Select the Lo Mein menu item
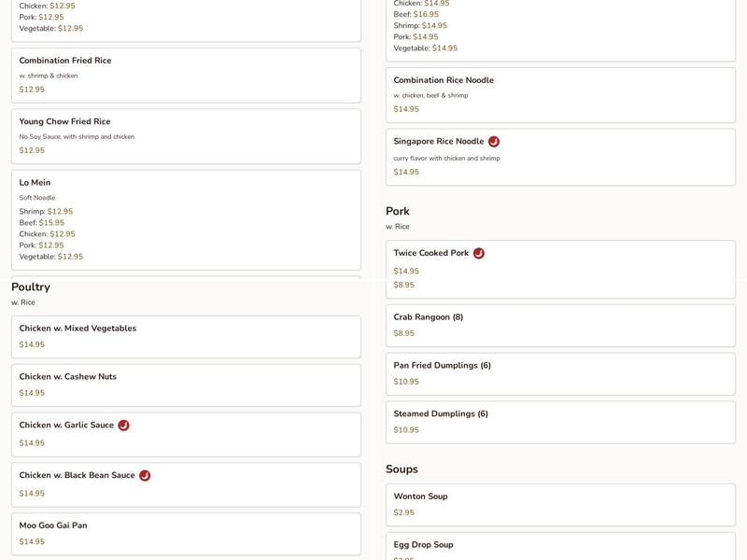 pos(186,219)
